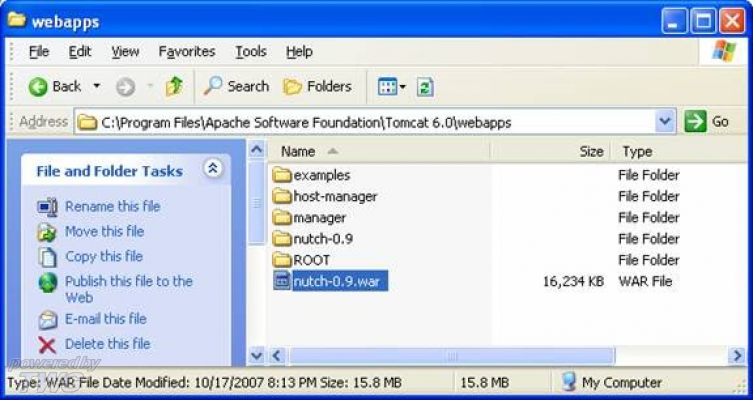
Task: Click the host-manager folder name
Action: (x=335, y=196)
